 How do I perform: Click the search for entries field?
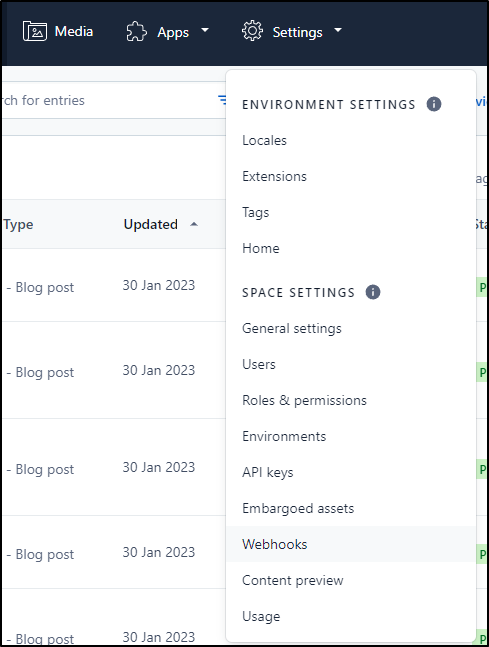tap(107, 100)
